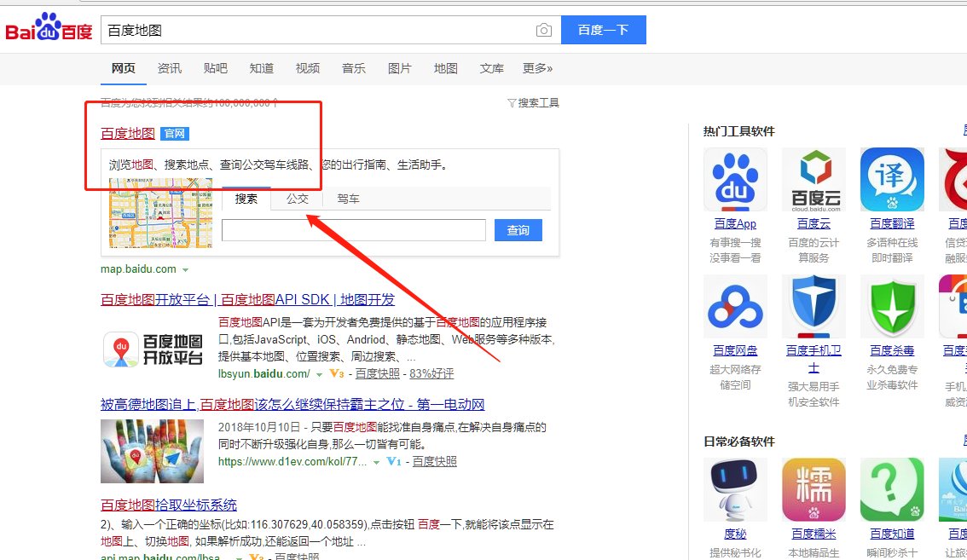This screenshot has width=967, height=560.
Task: Open the 更多» more categories menu
Action: tap(537, 68)
